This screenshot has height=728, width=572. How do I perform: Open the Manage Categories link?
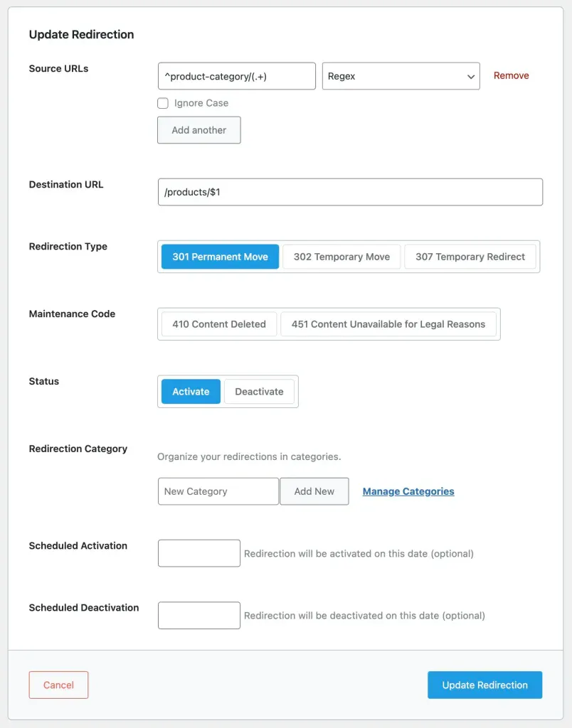coord(408,491)
